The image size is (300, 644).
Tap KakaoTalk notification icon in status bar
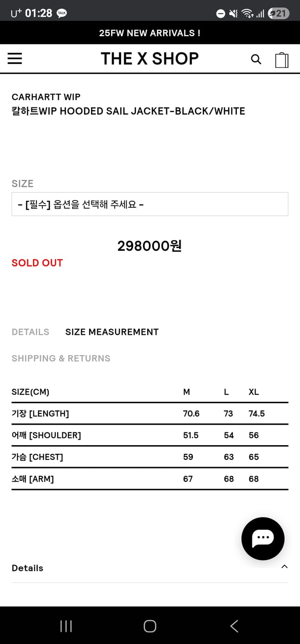click(62, 13)
